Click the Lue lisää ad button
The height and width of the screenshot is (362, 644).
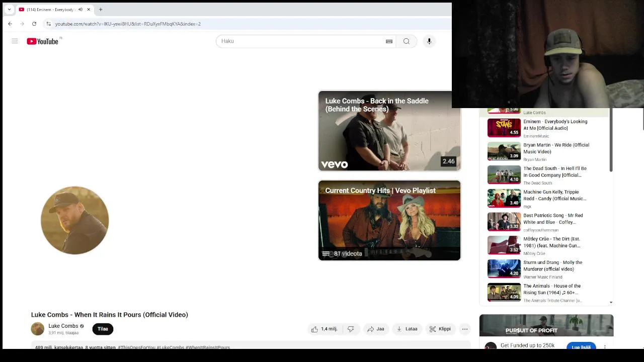(581, 346)
